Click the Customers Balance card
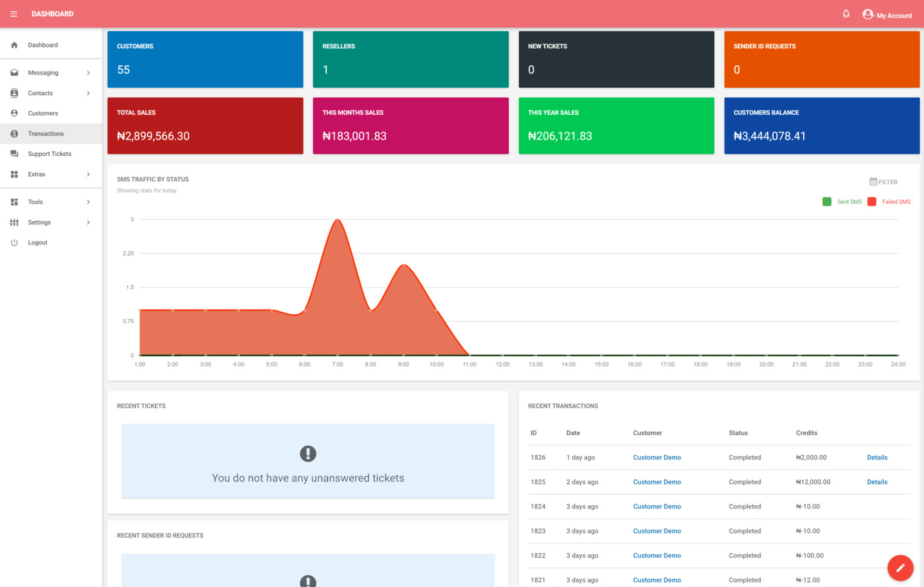Screen dimensions: 924x587 pyautogui.click(x=821, y=126)
